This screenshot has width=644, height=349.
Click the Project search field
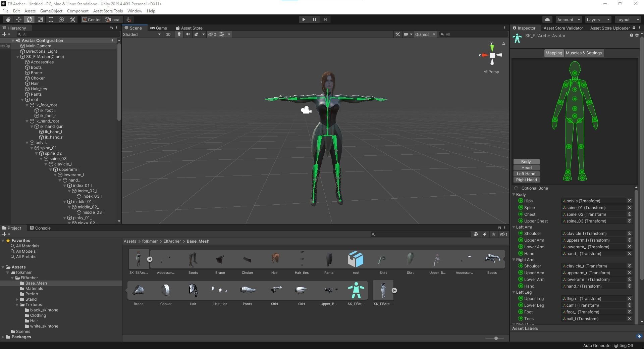point(421,234)
